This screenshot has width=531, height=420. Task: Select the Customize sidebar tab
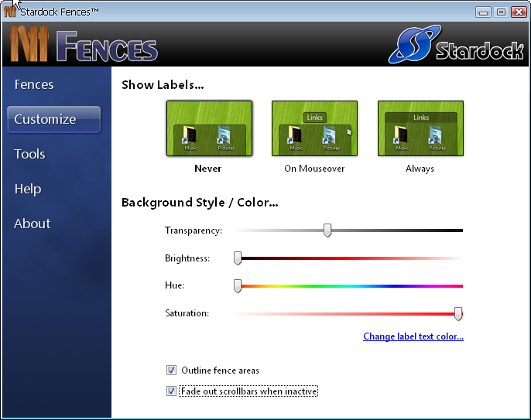[x=54, y=119]
